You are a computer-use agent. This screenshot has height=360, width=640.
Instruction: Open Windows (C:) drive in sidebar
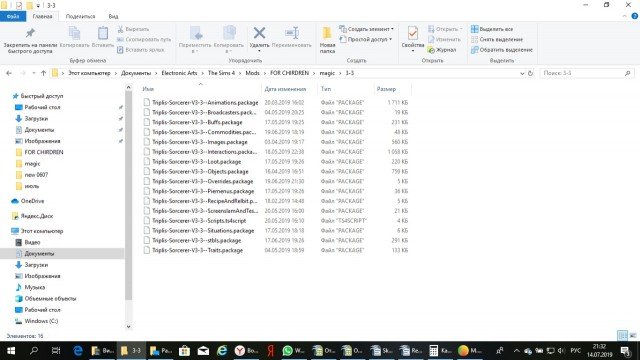point(41,321)
